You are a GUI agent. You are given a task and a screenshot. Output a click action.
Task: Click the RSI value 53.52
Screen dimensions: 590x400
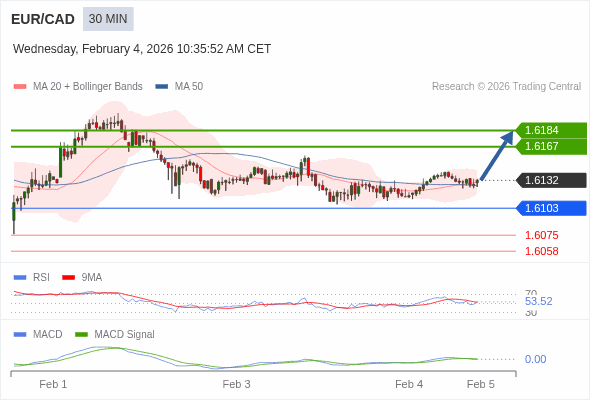539,301
